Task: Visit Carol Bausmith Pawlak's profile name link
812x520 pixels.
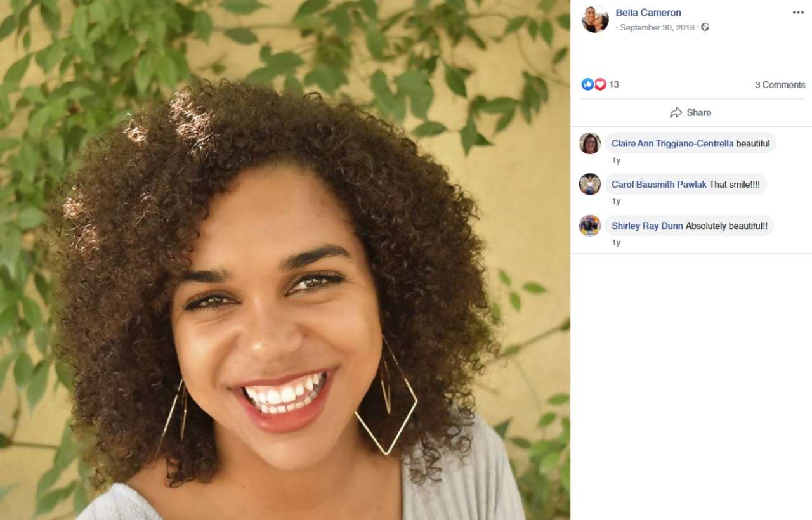Action: click(658, 185)
